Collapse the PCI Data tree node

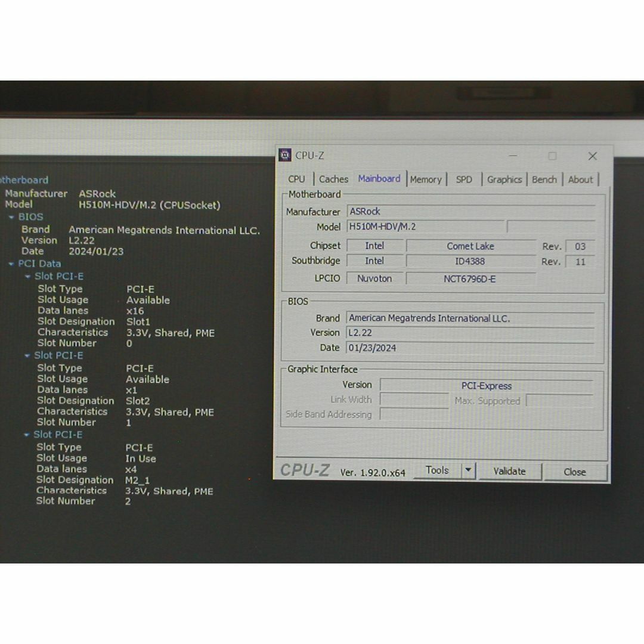click(11, 264)
